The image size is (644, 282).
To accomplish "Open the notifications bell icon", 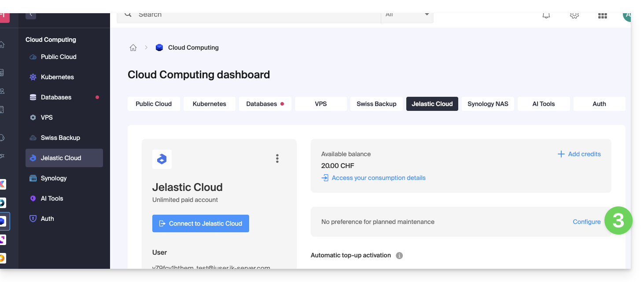I will coord(546,15).
